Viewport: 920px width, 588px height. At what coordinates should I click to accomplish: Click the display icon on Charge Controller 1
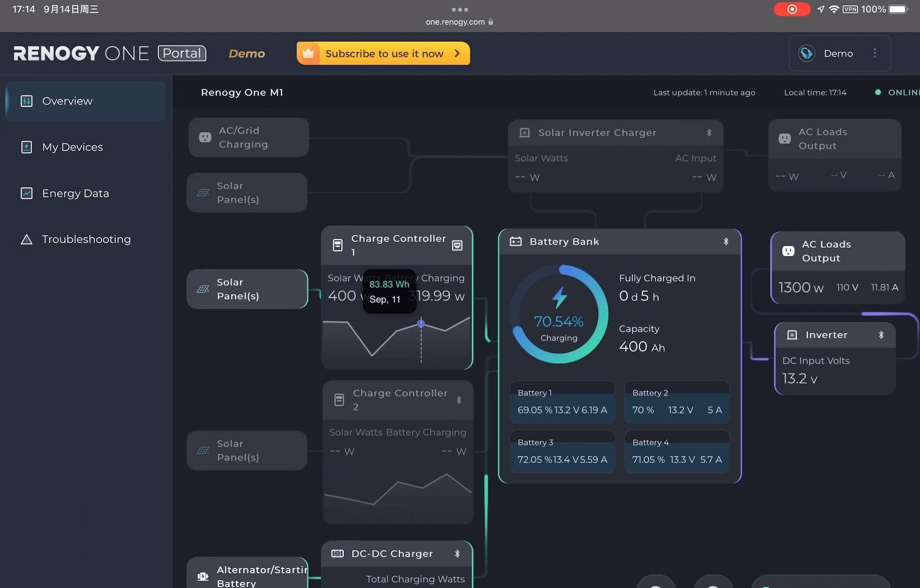pyautogui.click(x=457, y=245)
